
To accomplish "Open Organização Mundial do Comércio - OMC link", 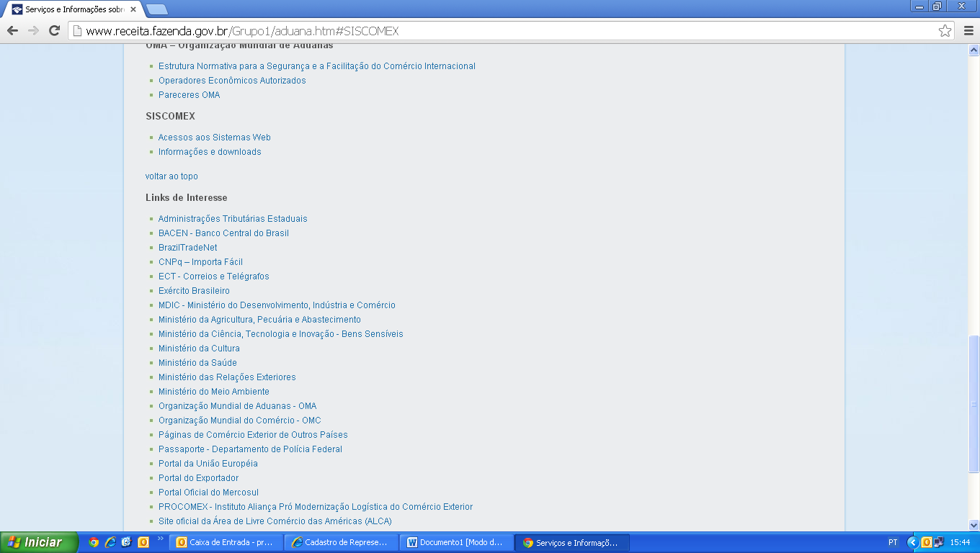I will (x=240, y=420).
